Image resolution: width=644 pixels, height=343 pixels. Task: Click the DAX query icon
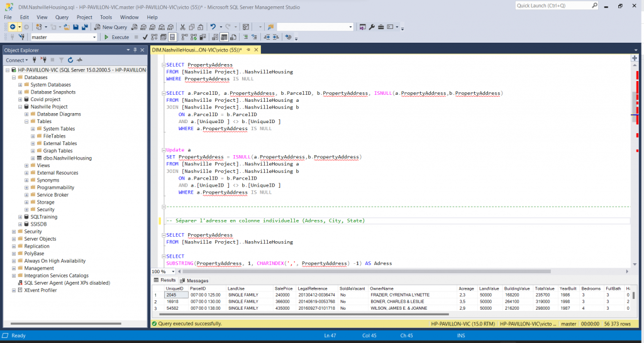pyautogui.click(x=170, y=27)
